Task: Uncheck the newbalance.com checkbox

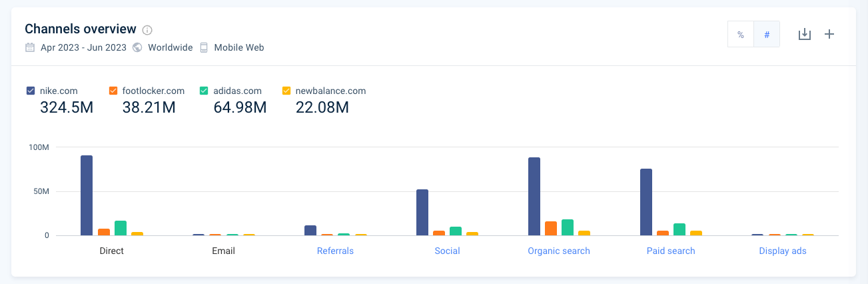Action: point(286,91)
